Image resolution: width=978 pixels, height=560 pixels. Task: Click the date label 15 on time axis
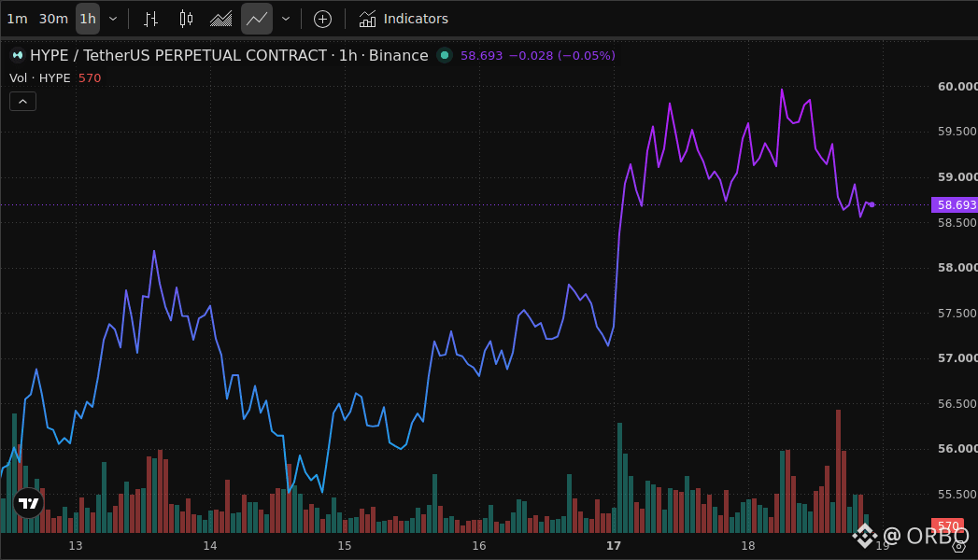[x=345, y=546]
